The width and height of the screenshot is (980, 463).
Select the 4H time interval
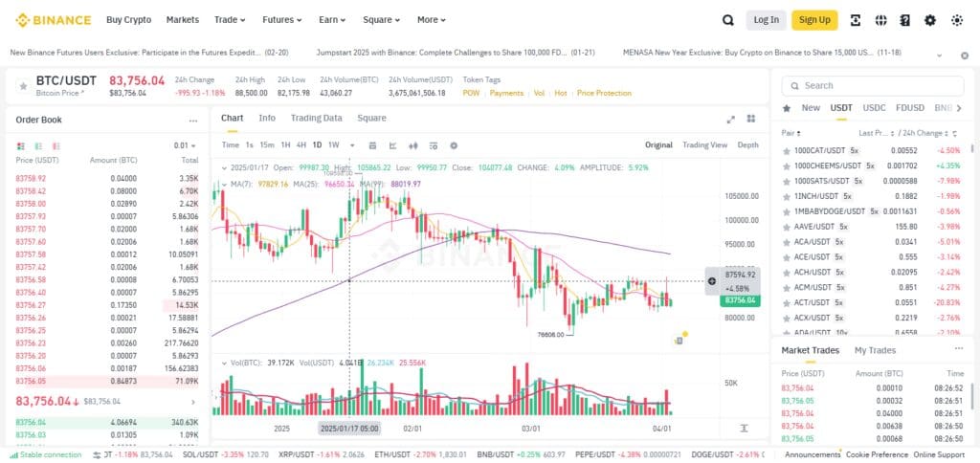click(301, 145)
